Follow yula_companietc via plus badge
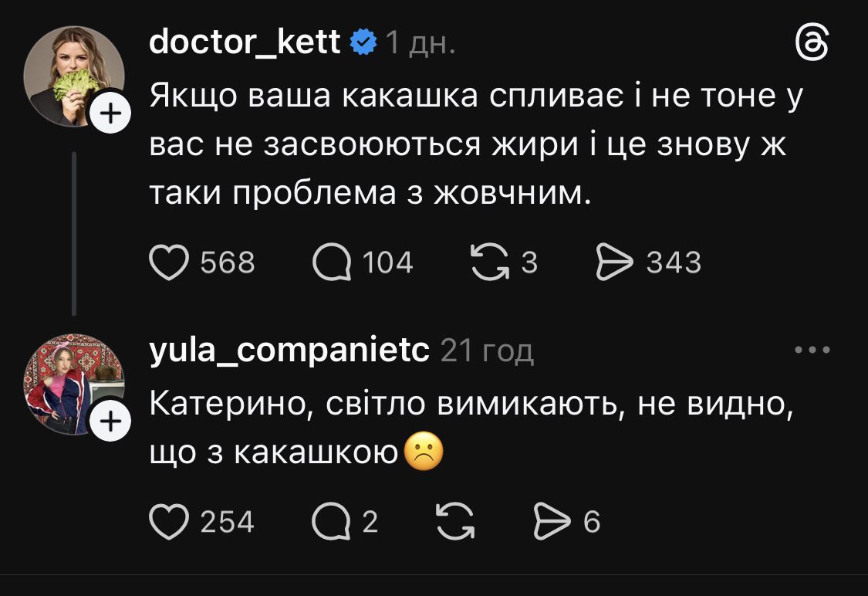Screen dimensions: 868x596 coord(111,422)
